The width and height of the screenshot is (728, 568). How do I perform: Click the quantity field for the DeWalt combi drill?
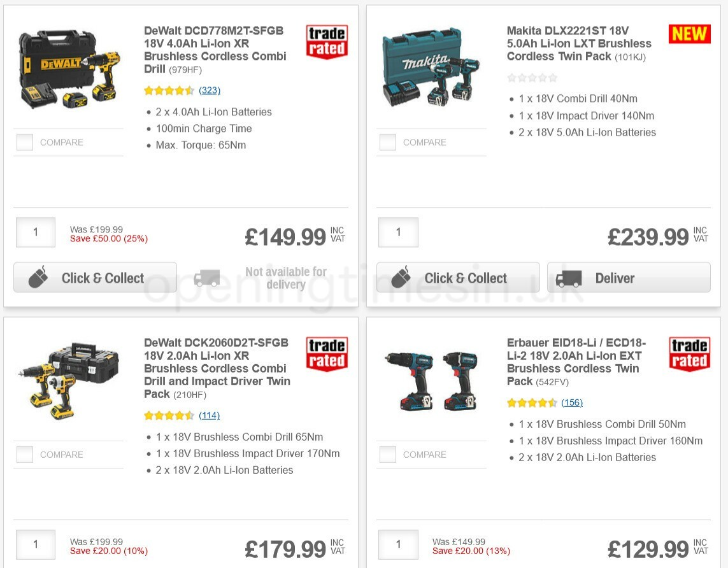[x=35, y=232]
